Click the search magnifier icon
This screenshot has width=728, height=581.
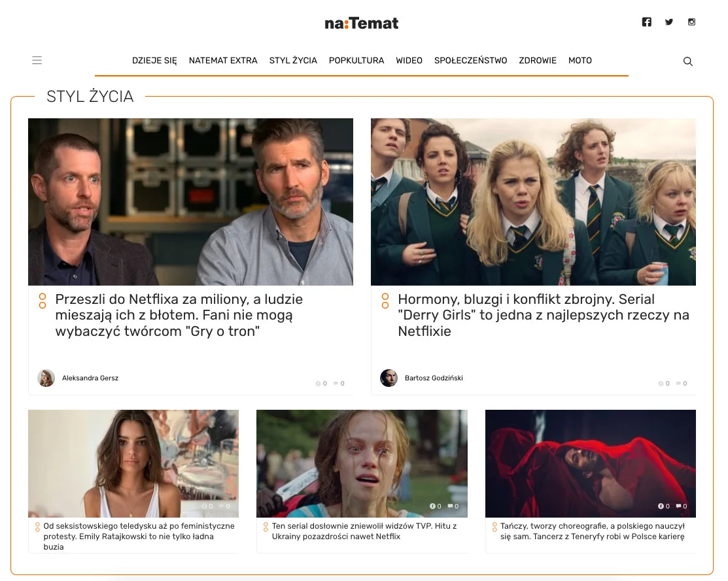[688, 61]
